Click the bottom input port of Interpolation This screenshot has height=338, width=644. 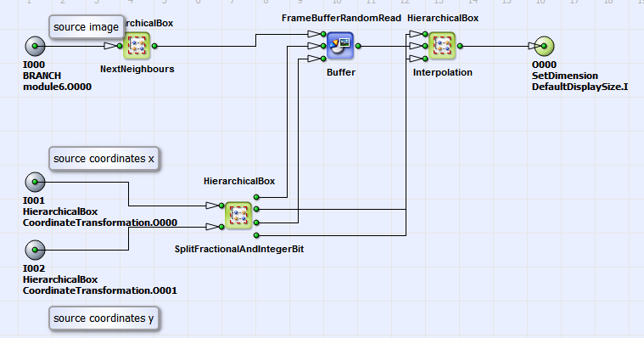point(425,59)
